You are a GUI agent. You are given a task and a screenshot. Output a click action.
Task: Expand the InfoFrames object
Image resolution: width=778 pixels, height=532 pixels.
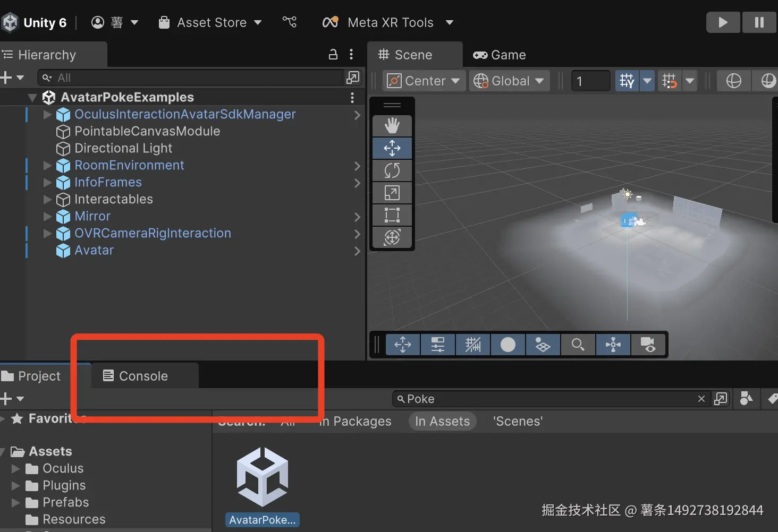(x=47, y=183)
